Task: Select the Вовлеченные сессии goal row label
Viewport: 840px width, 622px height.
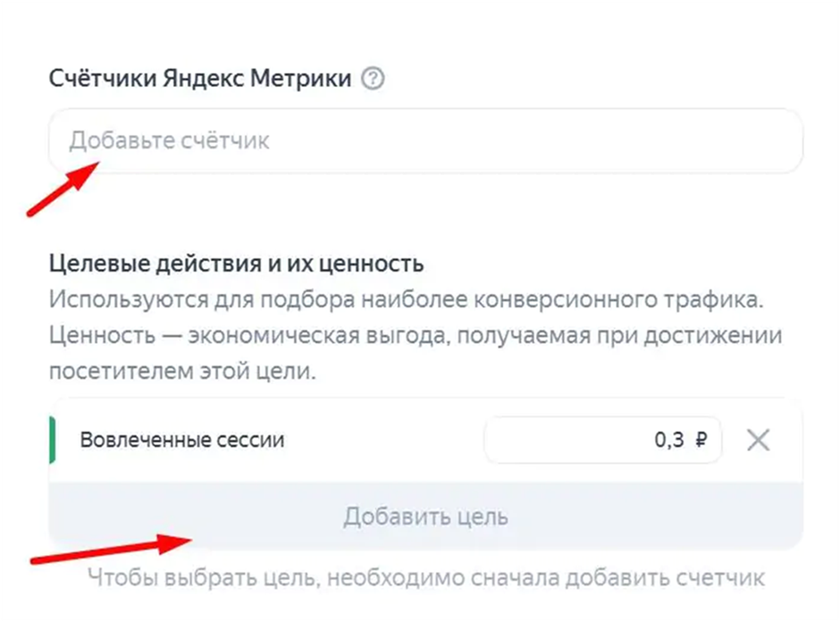Action: point(182,440)
